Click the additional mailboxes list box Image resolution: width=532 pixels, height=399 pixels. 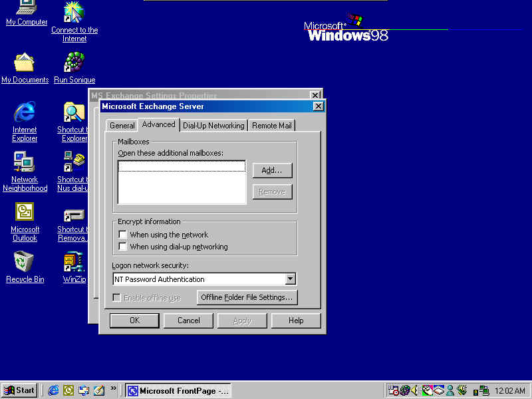[182, 182]
